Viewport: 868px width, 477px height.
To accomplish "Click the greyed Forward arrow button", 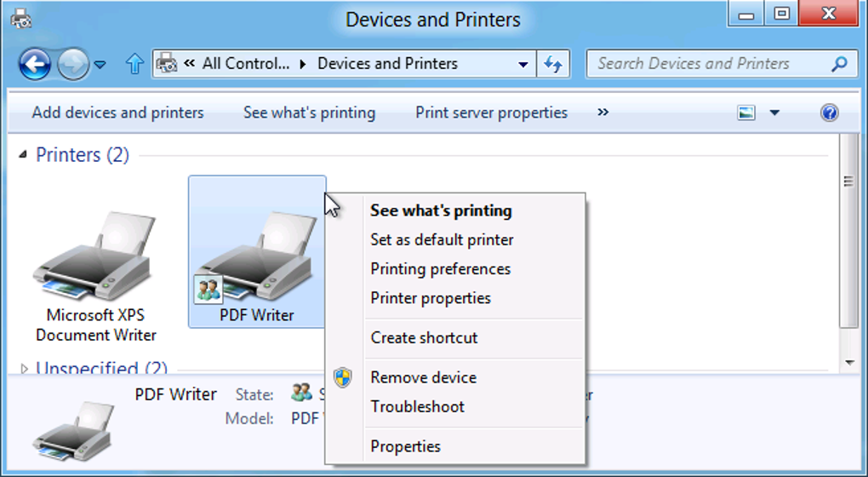I will click(73, 64).
